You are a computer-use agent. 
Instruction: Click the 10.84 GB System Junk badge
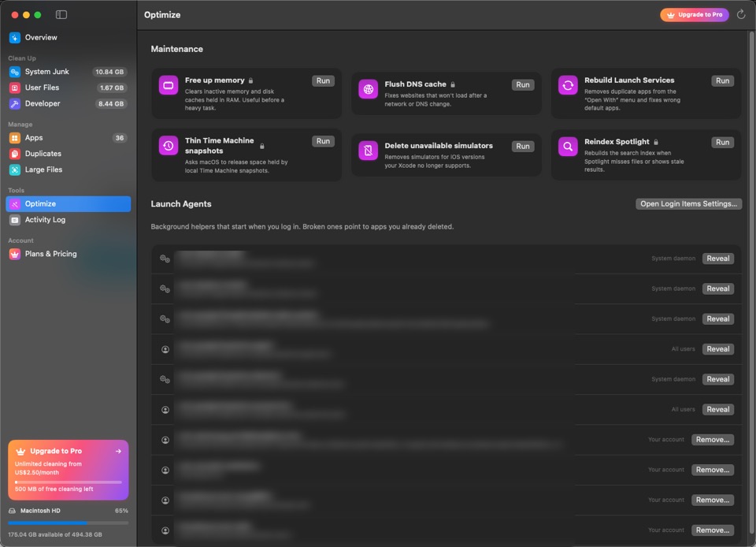point(109,72)
